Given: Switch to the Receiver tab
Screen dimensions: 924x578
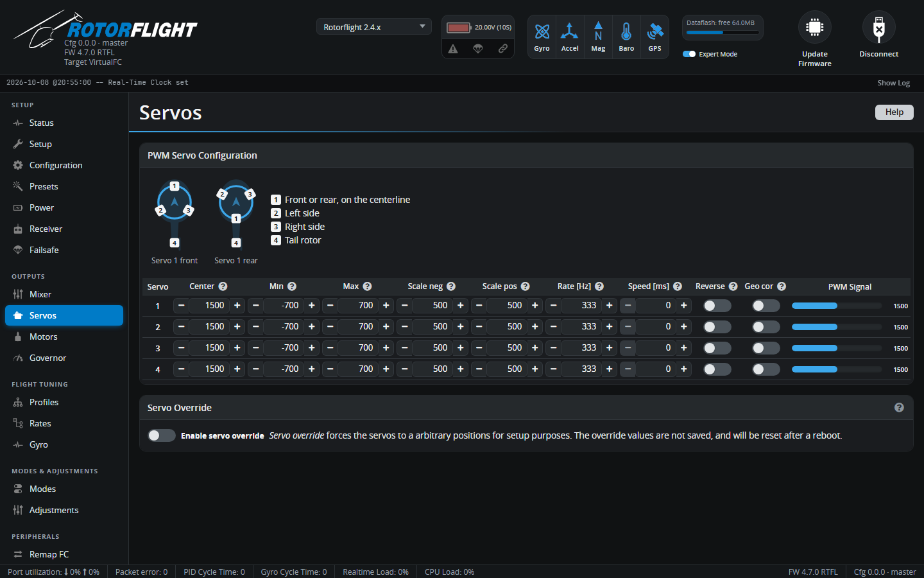Looking at the screenshot, I should (x=64, y=229).
